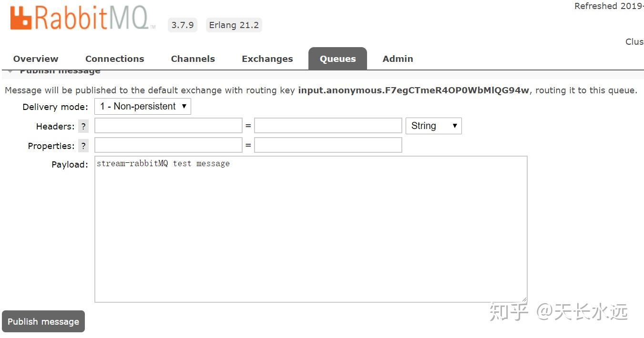Show help for Properties field

[83, 146]
